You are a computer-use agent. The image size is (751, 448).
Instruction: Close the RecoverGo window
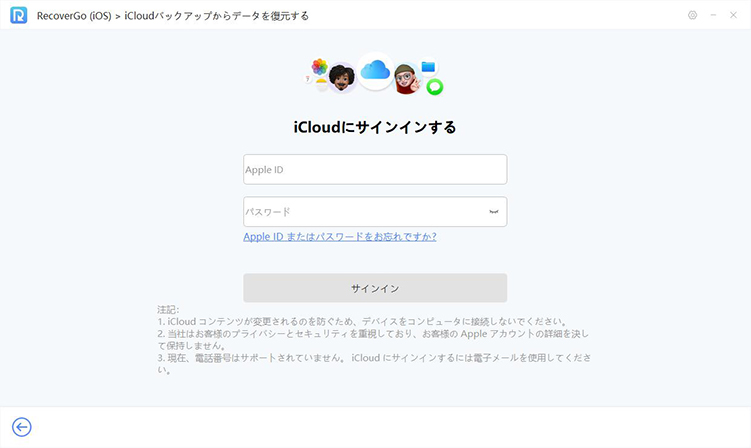tap(733, 15)
